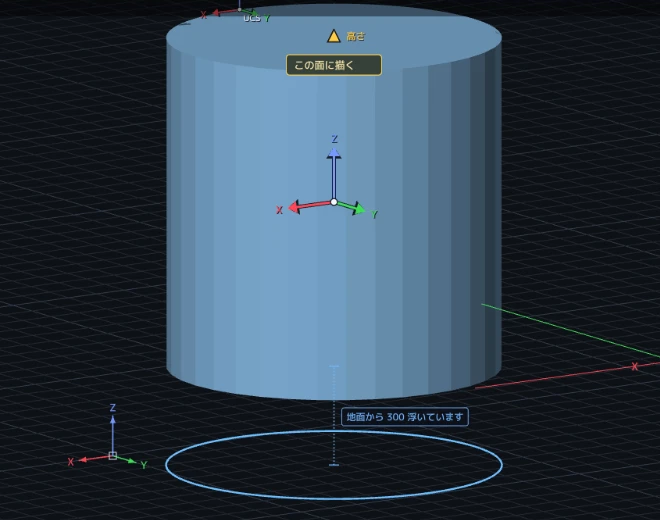Click the この面に描く button
The image size is (660, 520).
[334, 65]
